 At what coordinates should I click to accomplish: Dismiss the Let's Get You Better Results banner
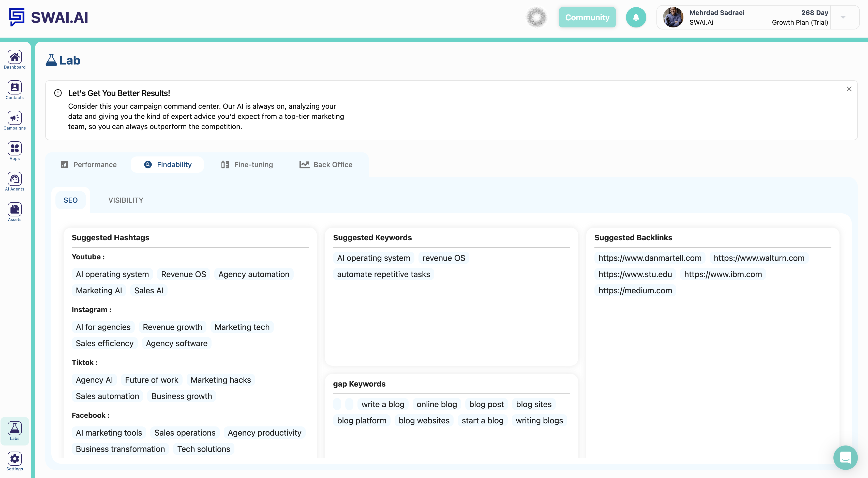849,89
